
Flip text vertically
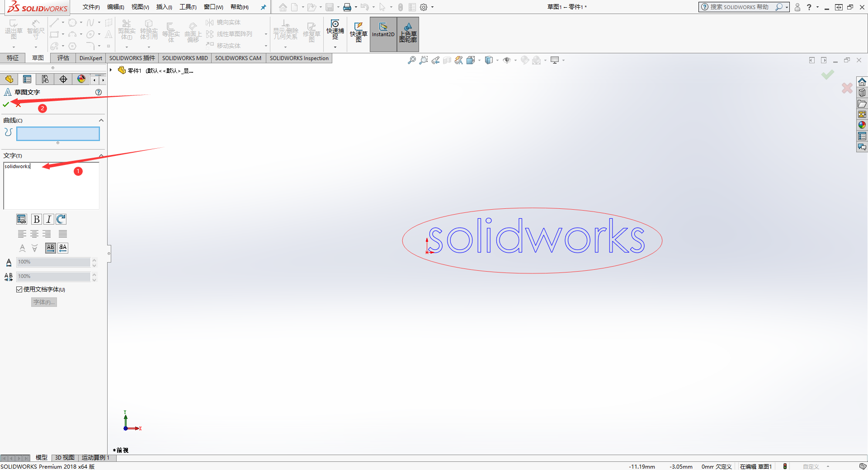[x=22, y=248]
